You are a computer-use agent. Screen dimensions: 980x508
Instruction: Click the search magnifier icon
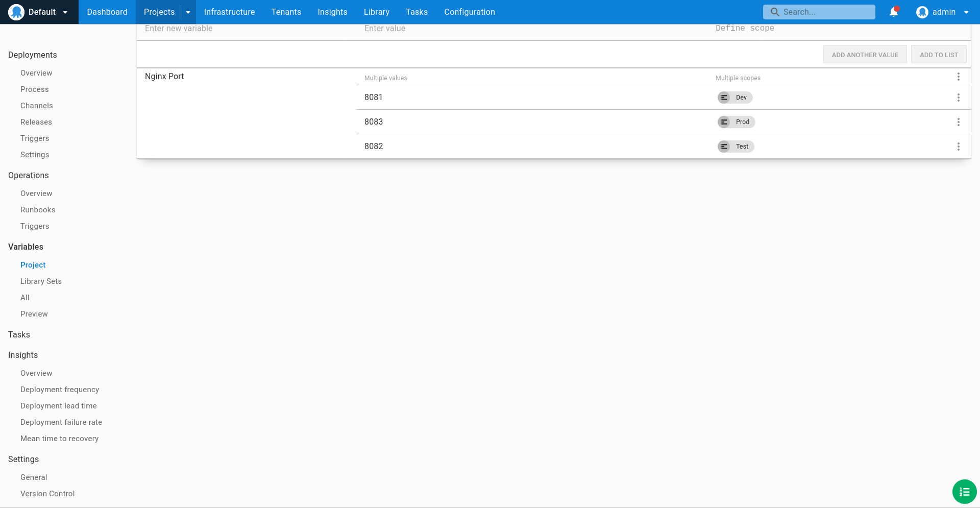(775, 12)
